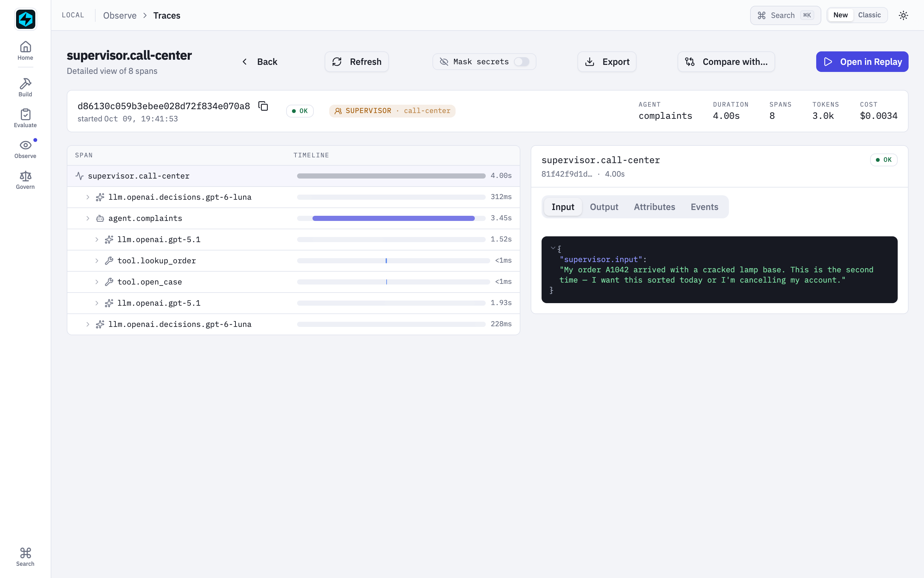Expand the llm.openai.gpt-5.1 1.52s span
Image resolution: width=924 pixels, height=578 pixels.
pos(97,239)
